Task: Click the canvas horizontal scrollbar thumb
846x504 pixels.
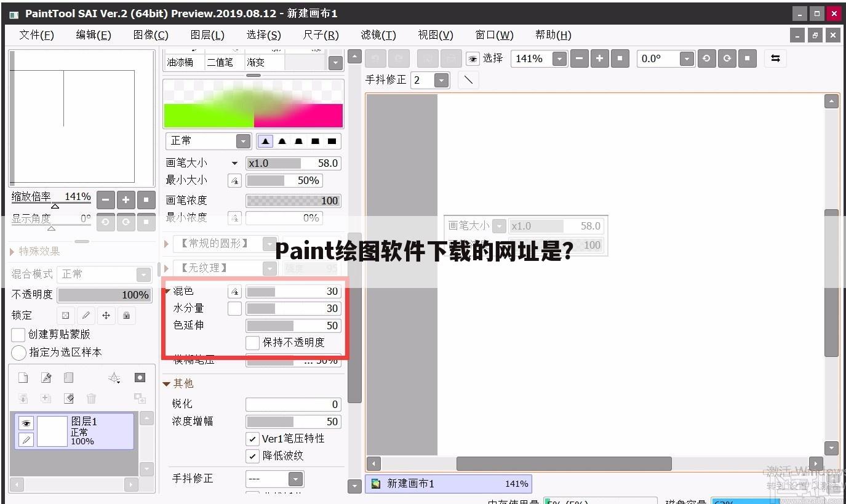Action: [x=564, y=463]
